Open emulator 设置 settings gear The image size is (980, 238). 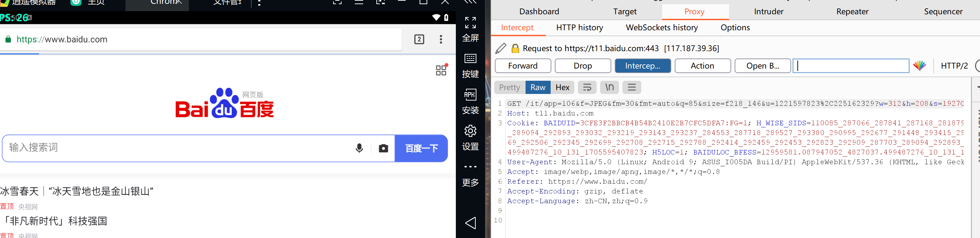click(x=470, y=130)
